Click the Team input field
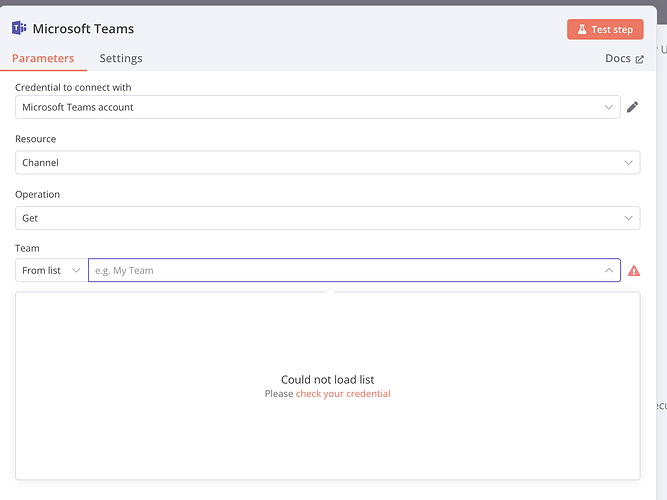 coord(354,270)
